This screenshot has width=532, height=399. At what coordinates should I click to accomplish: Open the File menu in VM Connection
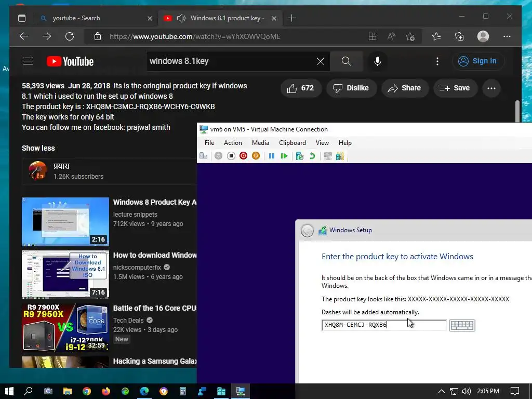[x=209, y=143]
